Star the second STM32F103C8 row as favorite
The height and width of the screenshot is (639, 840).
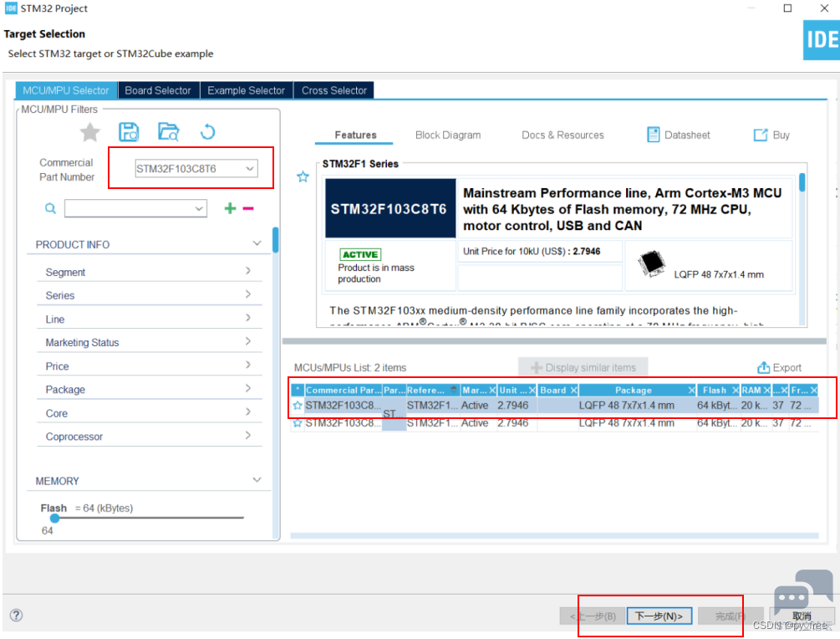[298, 423]
